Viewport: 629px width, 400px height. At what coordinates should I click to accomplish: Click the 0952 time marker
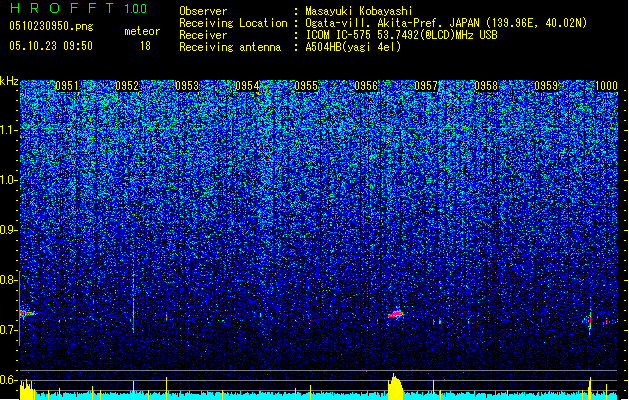pos(127,86)
